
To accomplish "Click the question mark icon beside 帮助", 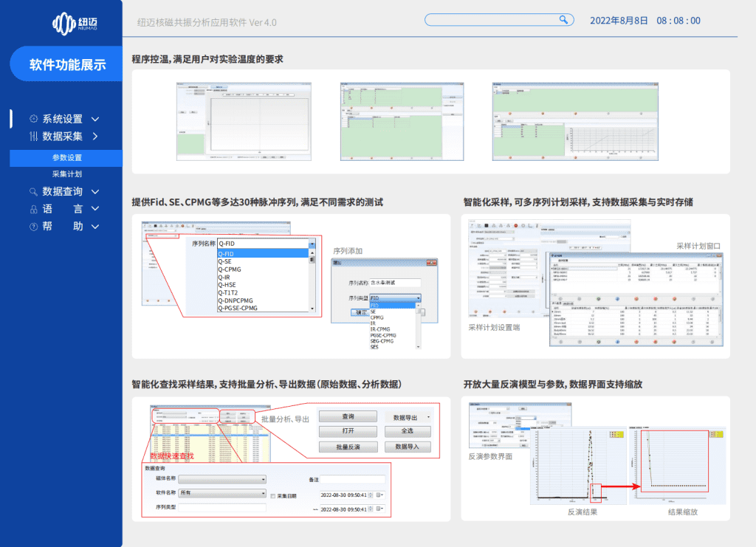I will [x=33, y=227].
